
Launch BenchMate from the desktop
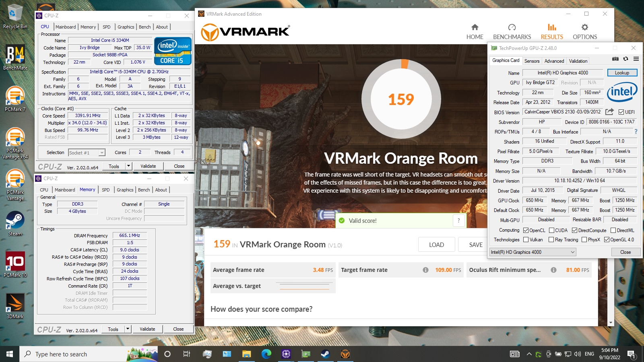click(x=15, y=58)
